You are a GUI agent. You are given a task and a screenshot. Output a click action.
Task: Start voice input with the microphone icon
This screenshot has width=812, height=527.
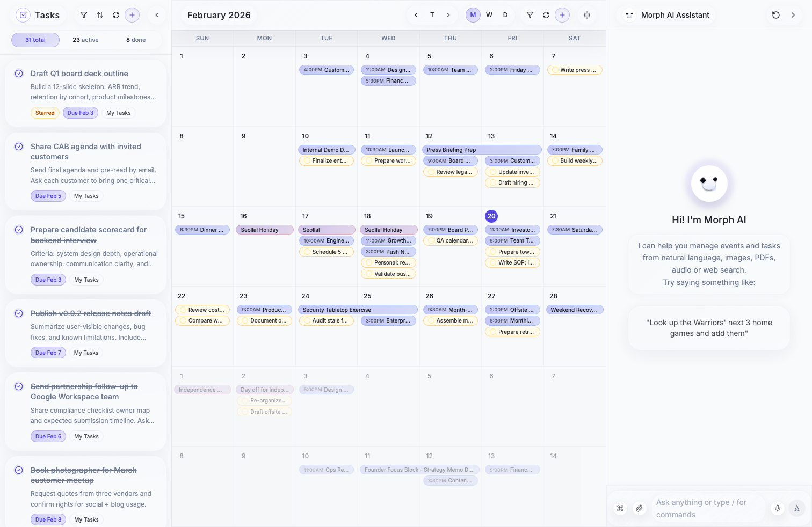pos(777,508)
